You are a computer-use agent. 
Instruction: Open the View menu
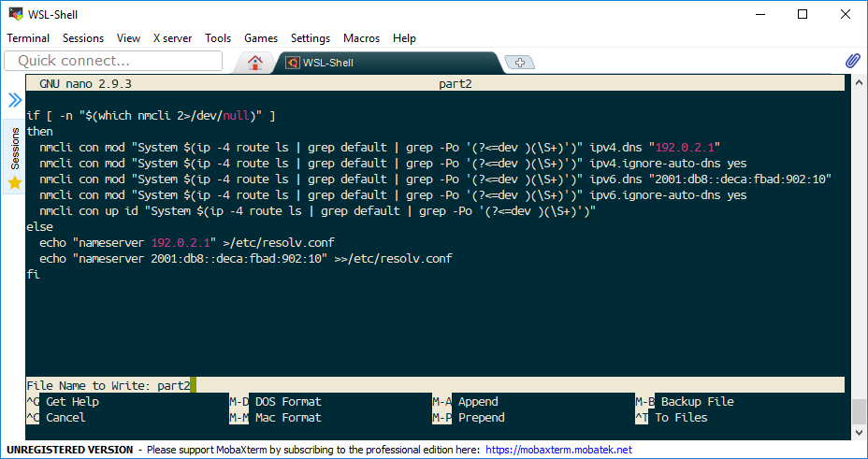(x=128, y=38)
